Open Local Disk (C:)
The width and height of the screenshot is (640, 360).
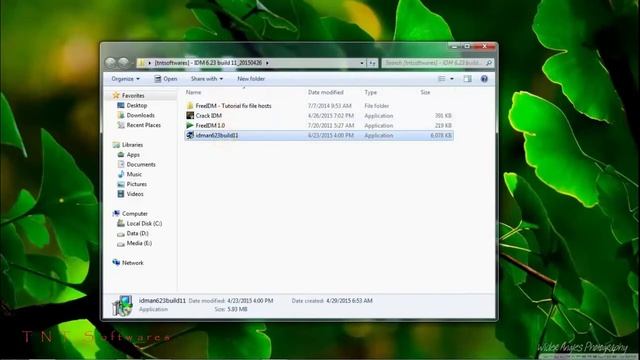pos(144,224)
